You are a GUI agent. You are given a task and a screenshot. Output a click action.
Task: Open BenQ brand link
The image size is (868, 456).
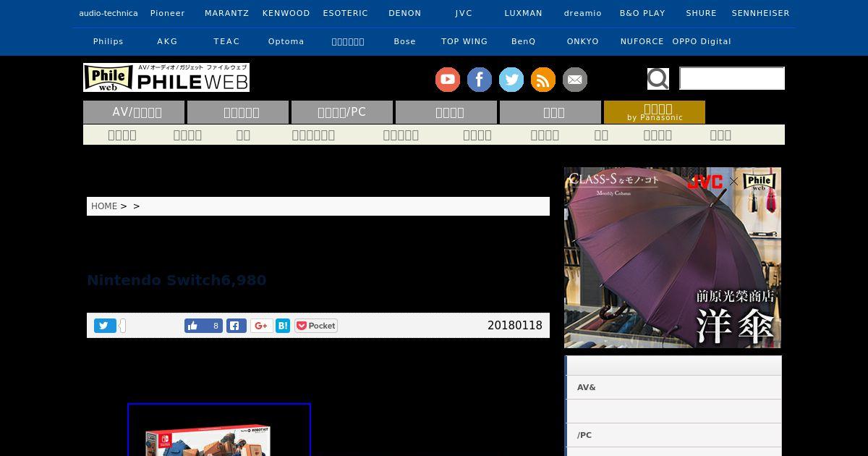pos(524,41)
